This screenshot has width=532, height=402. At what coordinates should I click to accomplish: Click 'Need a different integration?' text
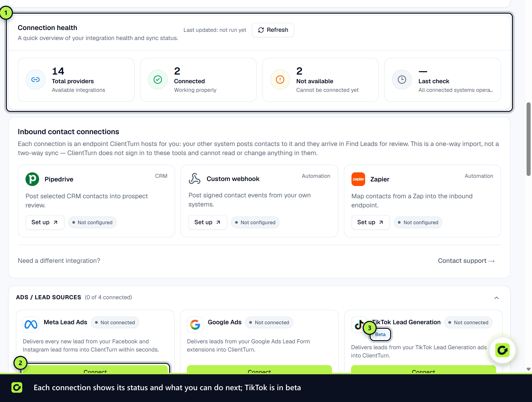59,261
